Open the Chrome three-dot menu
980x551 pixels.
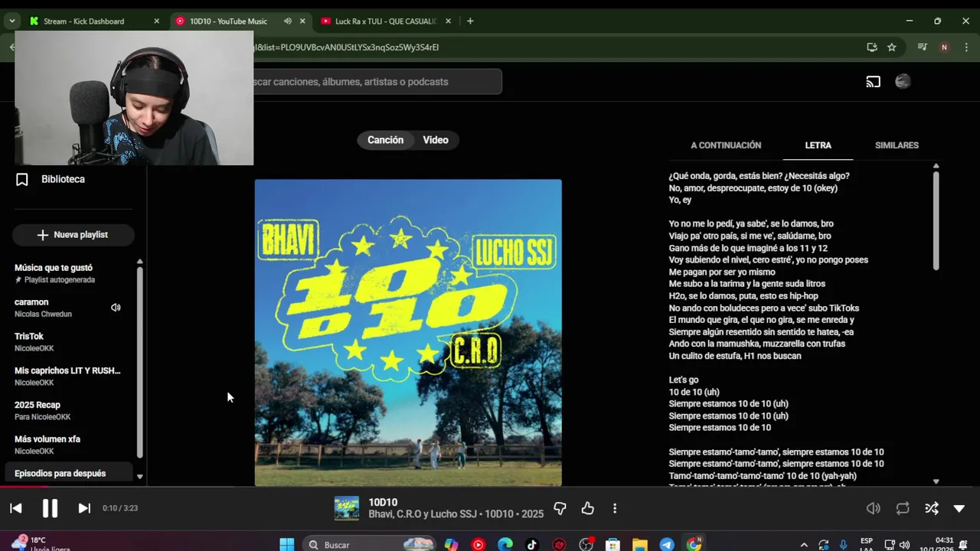[x=968, y=47]
